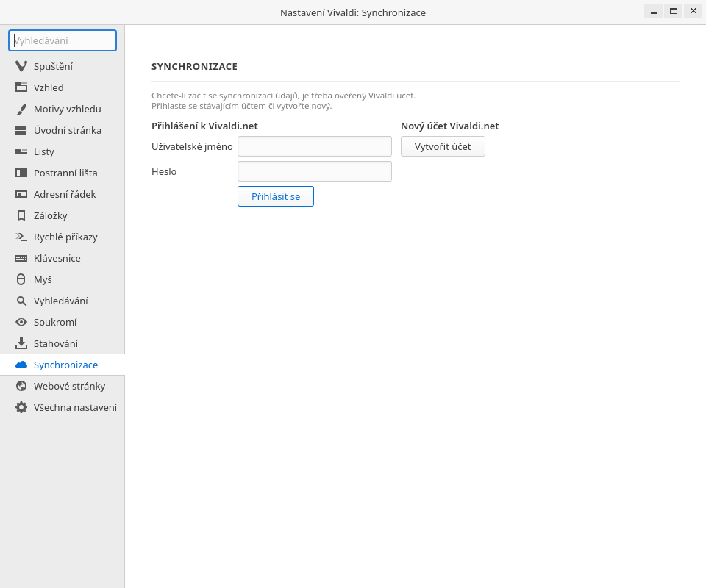Select the Klávesnice category
The height and width of the screenshot is (588, 706).
pos(62,258)
